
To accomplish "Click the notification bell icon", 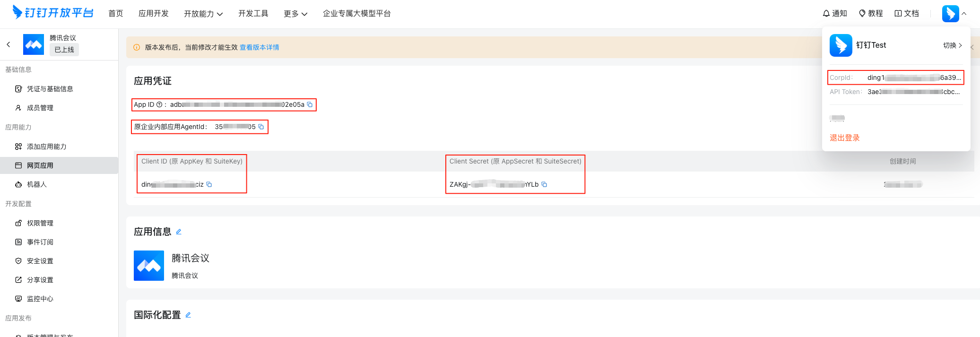I will point(826,13).
